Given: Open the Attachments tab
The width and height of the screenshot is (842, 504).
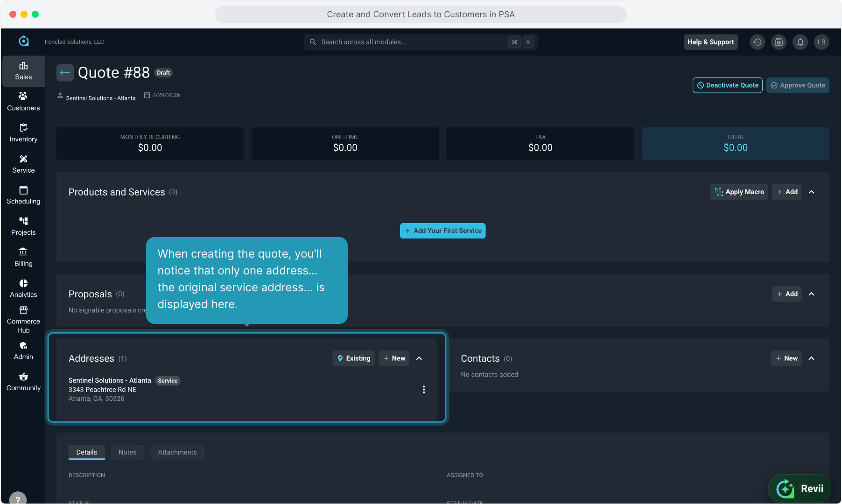Looking at the screenshot, I should [x=177, y=452].
